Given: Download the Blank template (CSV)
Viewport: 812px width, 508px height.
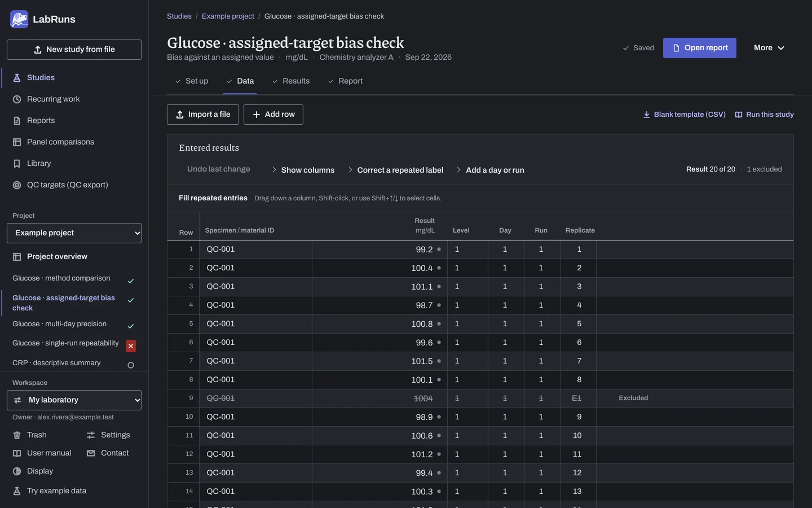Looking at the screenshot, I should (x=684, y=115).
